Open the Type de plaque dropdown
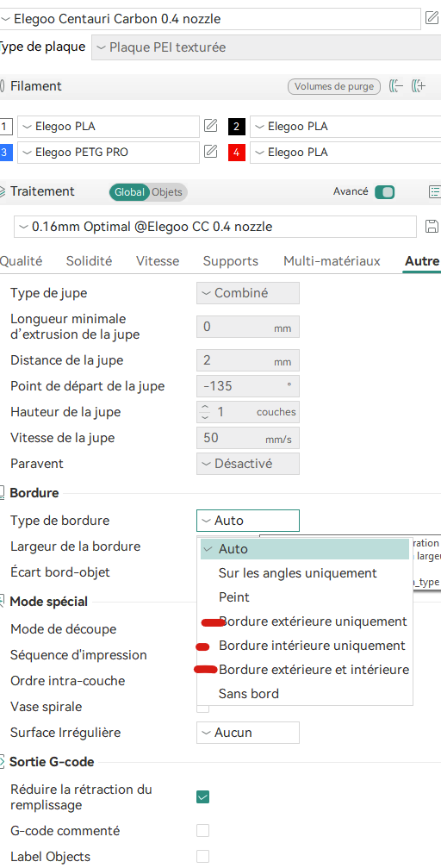The width and height of the screenshot is (441, 868). 265,47
